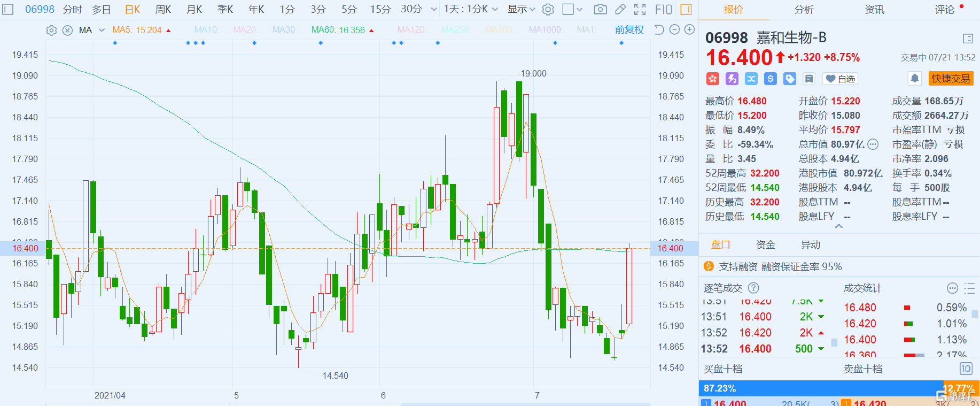This screenshot has width=980, height=406.
Task: Zoom in chart with plus icon
Action: tap(689, 30)
